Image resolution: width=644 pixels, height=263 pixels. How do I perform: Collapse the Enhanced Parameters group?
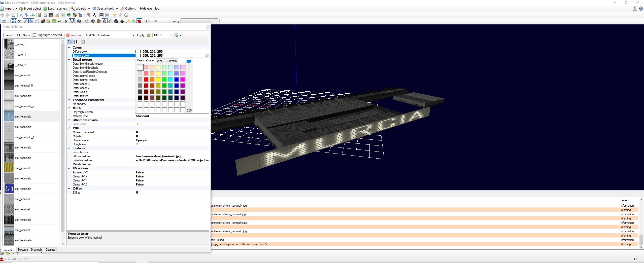pos(69,100)
